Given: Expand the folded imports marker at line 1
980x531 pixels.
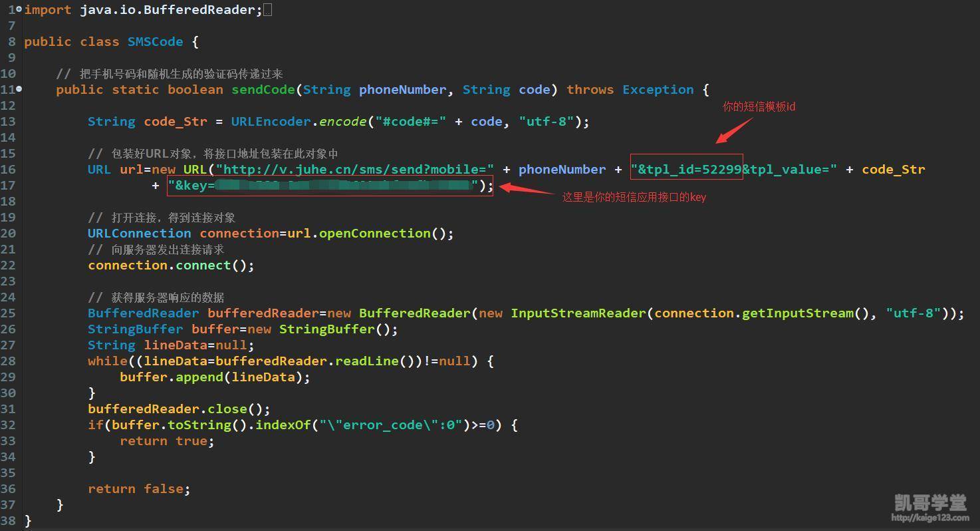Looking at the screenshot, I should click(19, 10).
